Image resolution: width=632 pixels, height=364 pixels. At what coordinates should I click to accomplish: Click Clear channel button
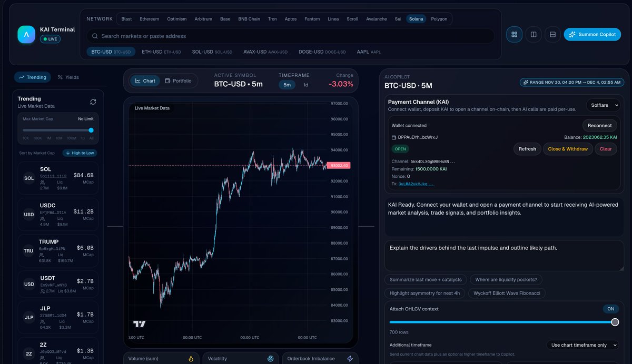(606, 149)
